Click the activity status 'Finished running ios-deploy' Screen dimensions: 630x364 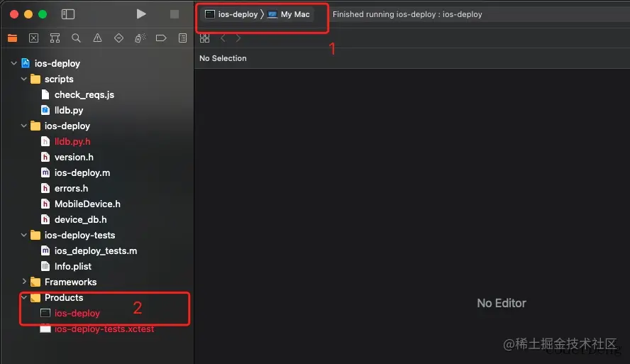tap(407, 14)
